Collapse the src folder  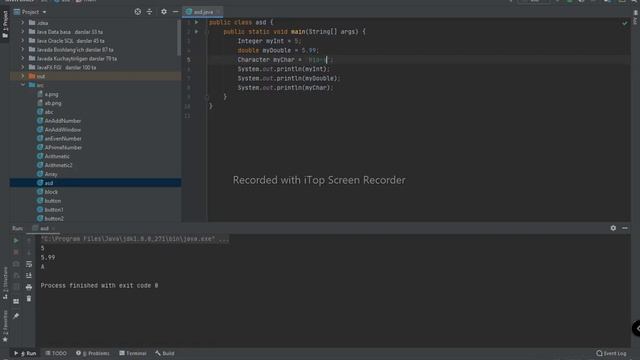pyautogui.click(x=23, y=85)
